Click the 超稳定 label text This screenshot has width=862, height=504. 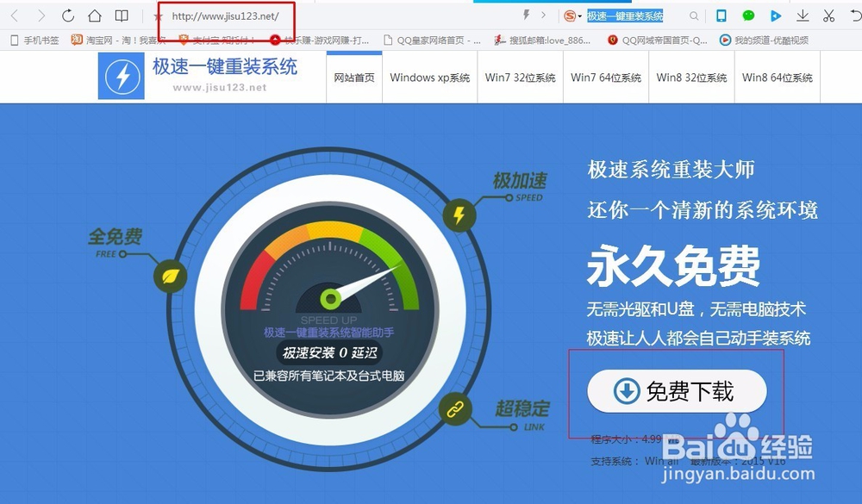click(522, 408)
